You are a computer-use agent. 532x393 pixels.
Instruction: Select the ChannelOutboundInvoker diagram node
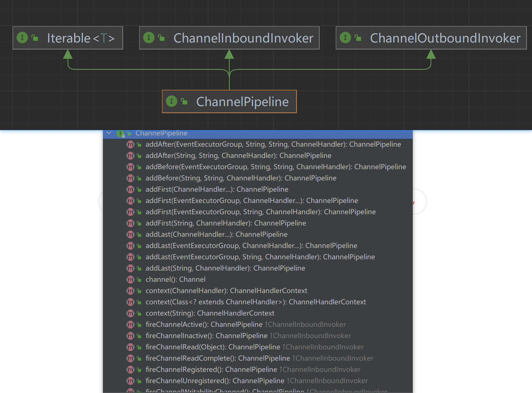(x=445, y=38)
